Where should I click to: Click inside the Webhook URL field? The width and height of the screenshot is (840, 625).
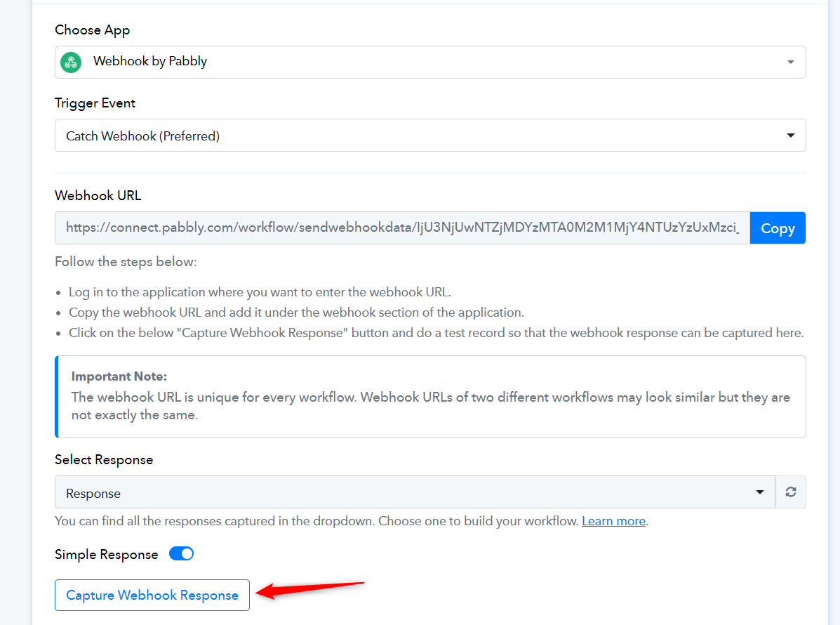coord(402,228)
